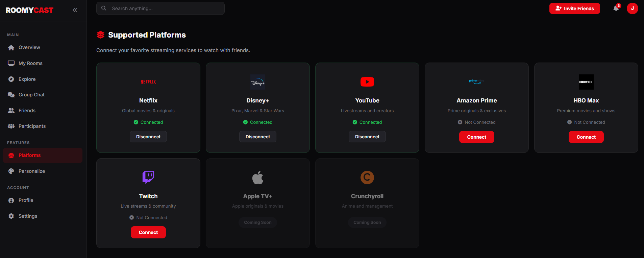The height and width of the screenshot is (258, 644).
Task: Click the people icon beside Friends
Action: point(11,111)
